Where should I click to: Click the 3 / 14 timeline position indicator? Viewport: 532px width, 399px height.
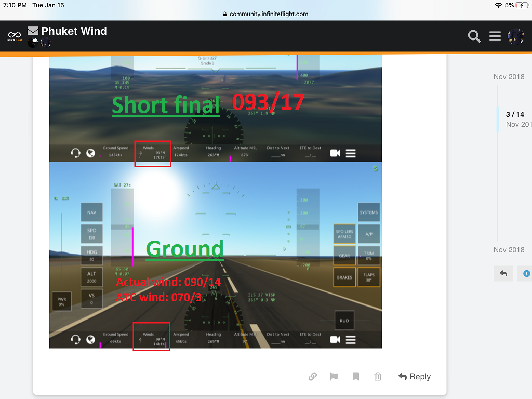(515, 114)
